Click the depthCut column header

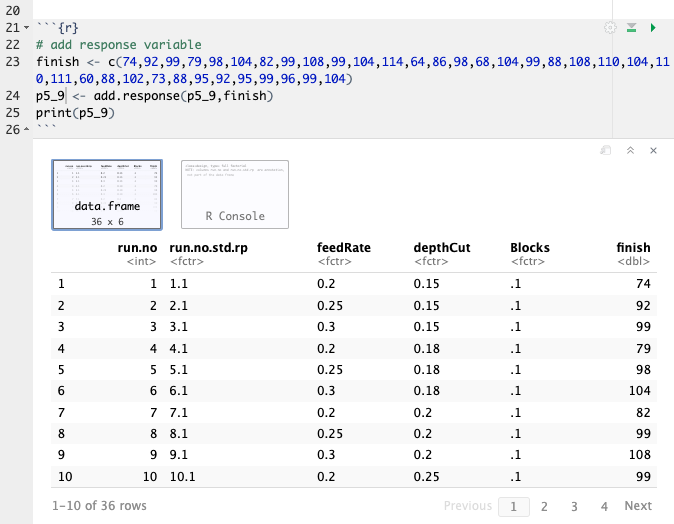[x=442, y=248]
